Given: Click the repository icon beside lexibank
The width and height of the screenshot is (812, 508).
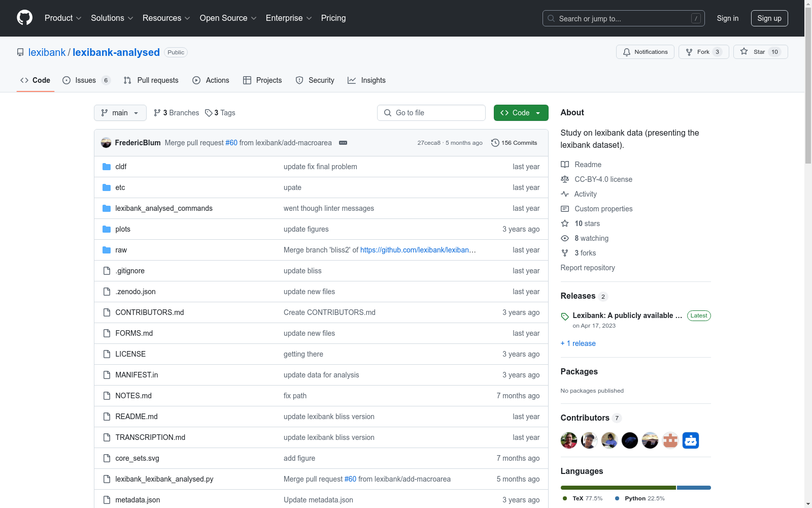Looking at the screenshot, I should click(x=20, y=52).
